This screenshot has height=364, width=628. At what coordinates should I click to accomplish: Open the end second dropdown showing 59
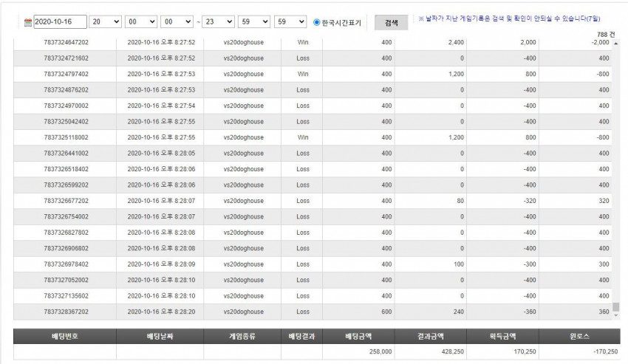pos(290,22)
